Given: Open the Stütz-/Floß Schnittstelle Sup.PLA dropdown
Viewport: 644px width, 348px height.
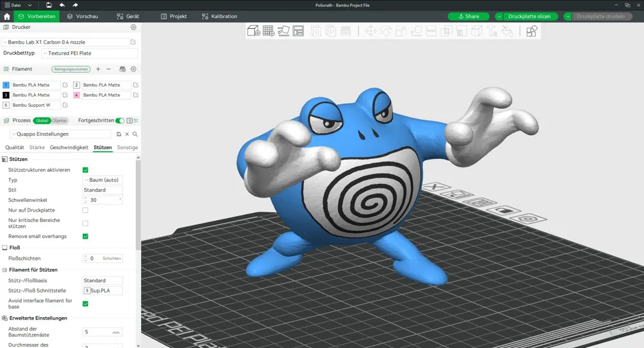Looking at the screenshot, I should click(x=102, y=291).
